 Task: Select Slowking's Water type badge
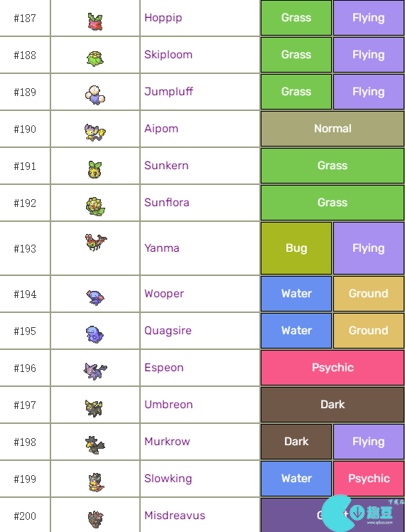296,479
